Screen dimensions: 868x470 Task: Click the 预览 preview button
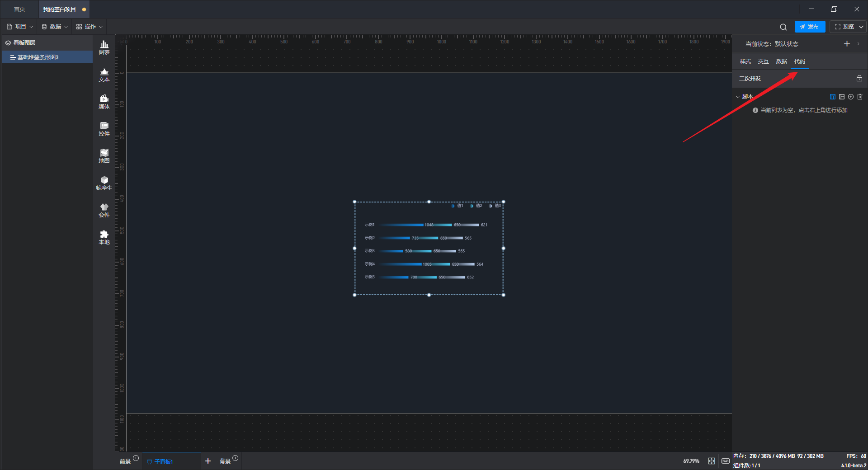point(844,27)
